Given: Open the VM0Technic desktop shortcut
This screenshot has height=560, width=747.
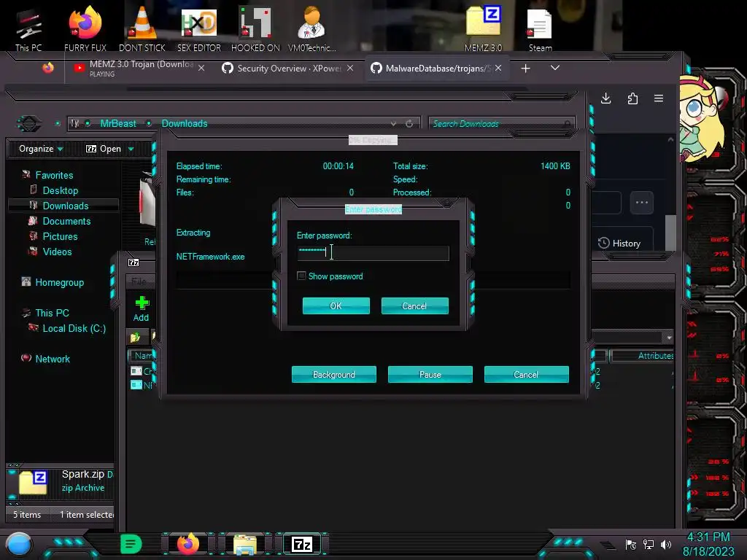Looking at the screenshot, I should [x=312, y=29].
